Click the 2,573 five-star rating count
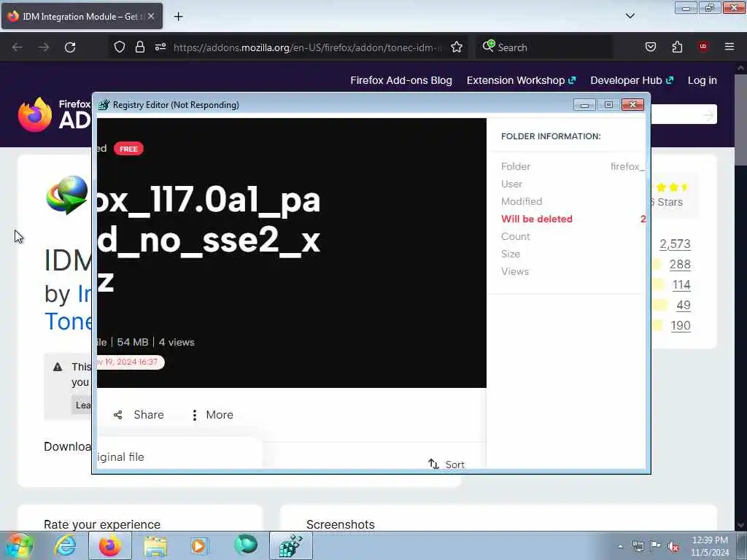The height and width of the screenshot is (560, 747). click(x=675, y=244)
